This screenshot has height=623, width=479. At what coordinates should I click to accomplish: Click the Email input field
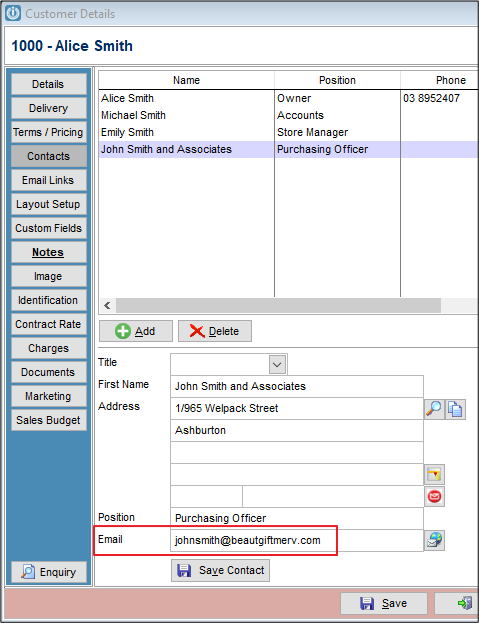pyautogui.click(x=297, y=540)
